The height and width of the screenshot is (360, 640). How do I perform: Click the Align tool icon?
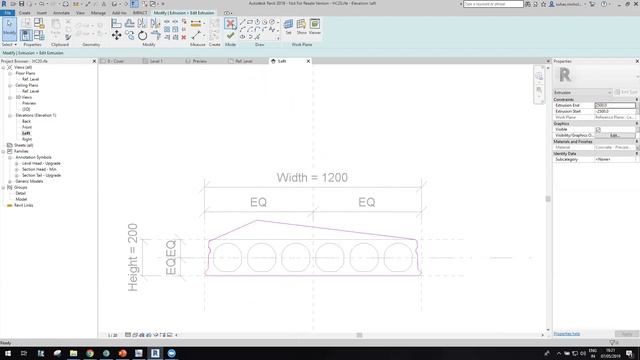tap(116, 23)
